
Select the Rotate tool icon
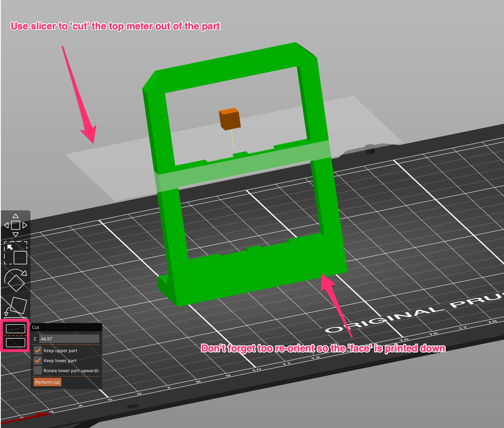(x=16, y=280)
